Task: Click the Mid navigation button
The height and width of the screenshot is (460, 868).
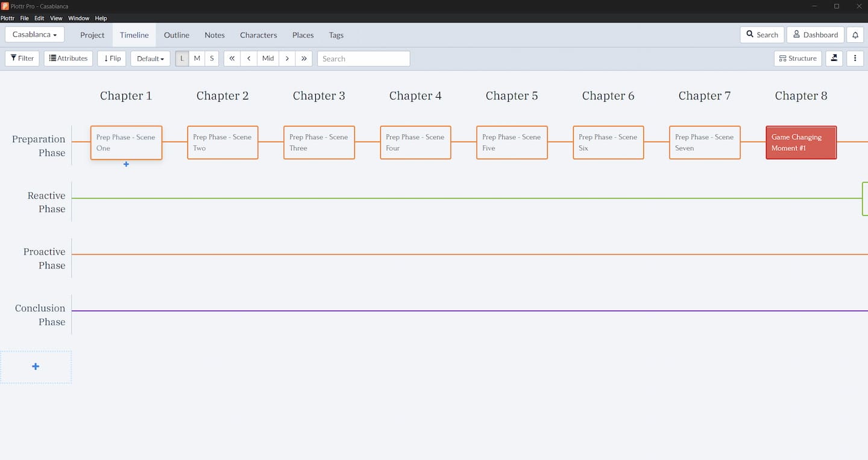Action: click(268, 58)
